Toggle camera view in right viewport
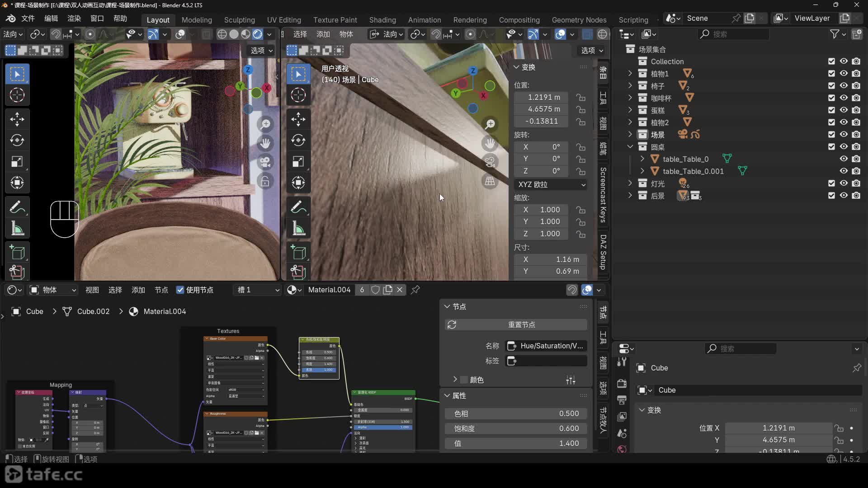Image resolution: width=868 pixels, height=488 pixels. coord(490,162)
